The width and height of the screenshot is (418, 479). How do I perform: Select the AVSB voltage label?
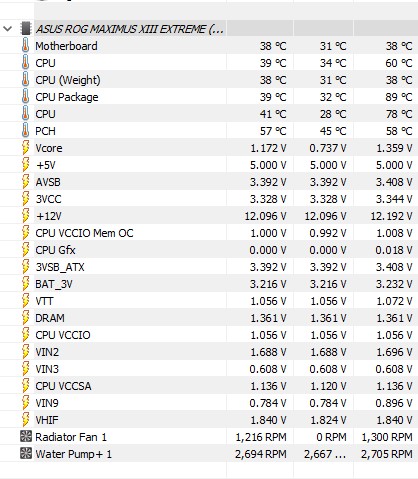pyautogui.click(x=48, y=182)
